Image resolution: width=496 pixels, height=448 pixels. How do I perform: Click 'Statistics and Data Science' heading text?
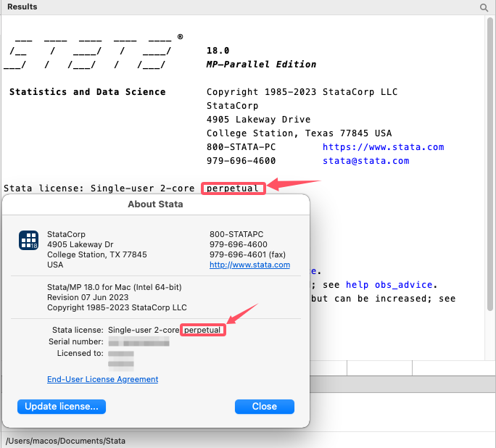click(87, 92)
